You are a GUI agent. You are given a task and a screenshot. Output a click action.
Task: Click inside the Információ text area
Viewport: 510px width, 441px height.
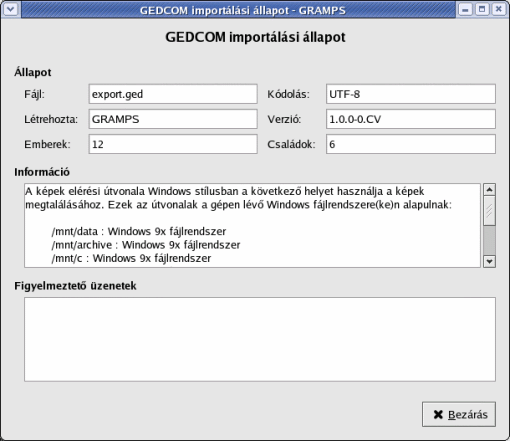click(x=252, y=225)
